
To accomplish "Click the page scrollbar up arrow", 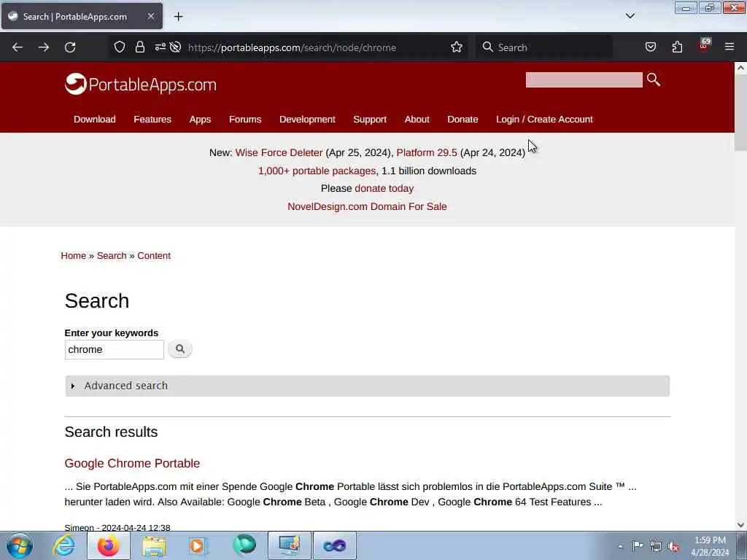I will (x=741, y=68).
